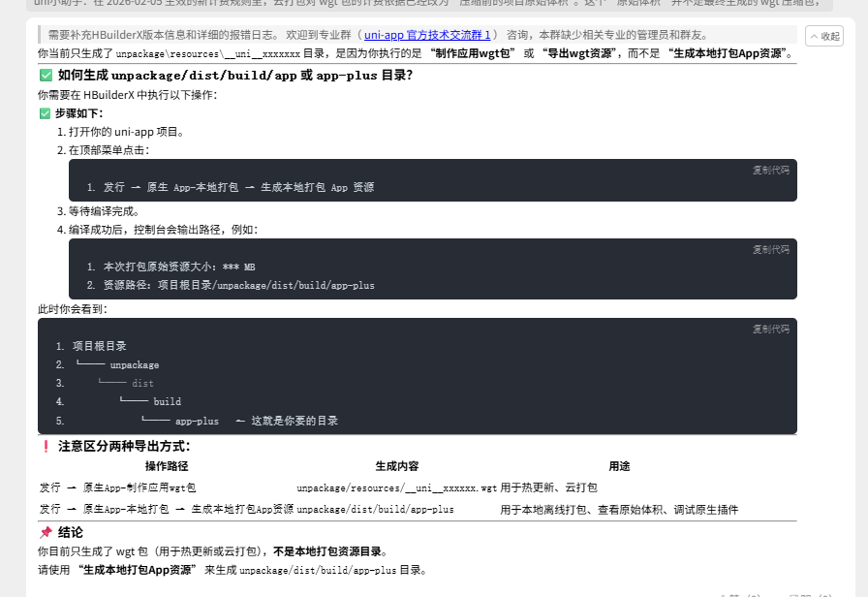Click the pushpin icon beside 结论
Viewport: 868px width, 597px height.
click(46, 532)
